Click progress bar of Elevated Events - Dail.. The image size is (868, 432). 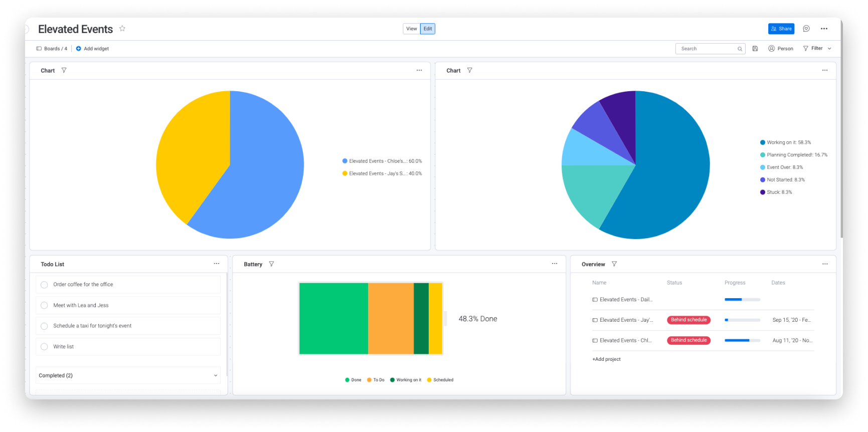[742, 300]
